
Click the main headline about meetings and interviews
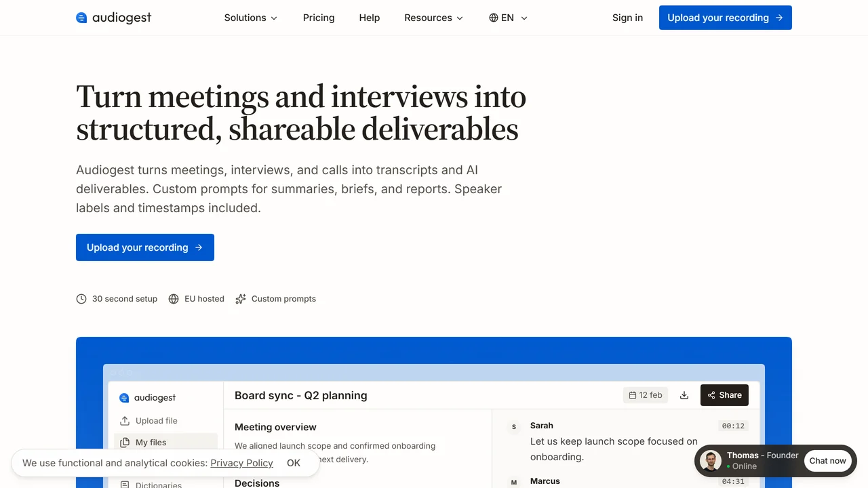pos(301,113)
